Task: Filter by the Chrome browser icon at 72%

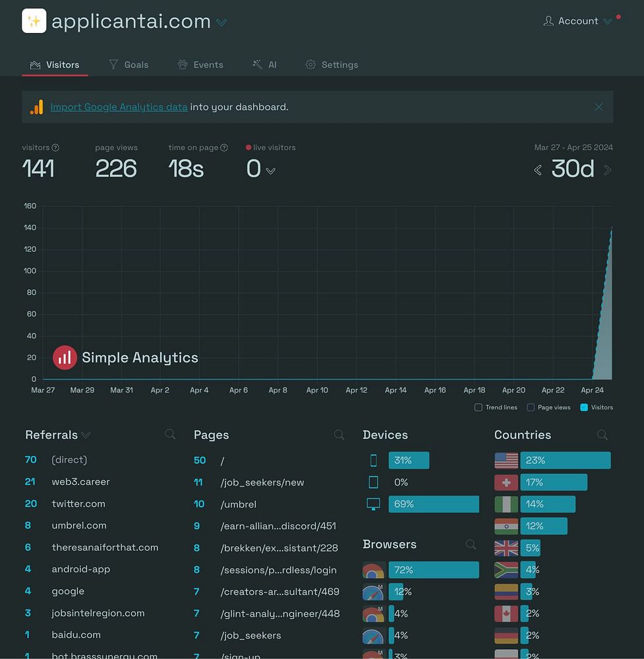Action: click(373, 570)
